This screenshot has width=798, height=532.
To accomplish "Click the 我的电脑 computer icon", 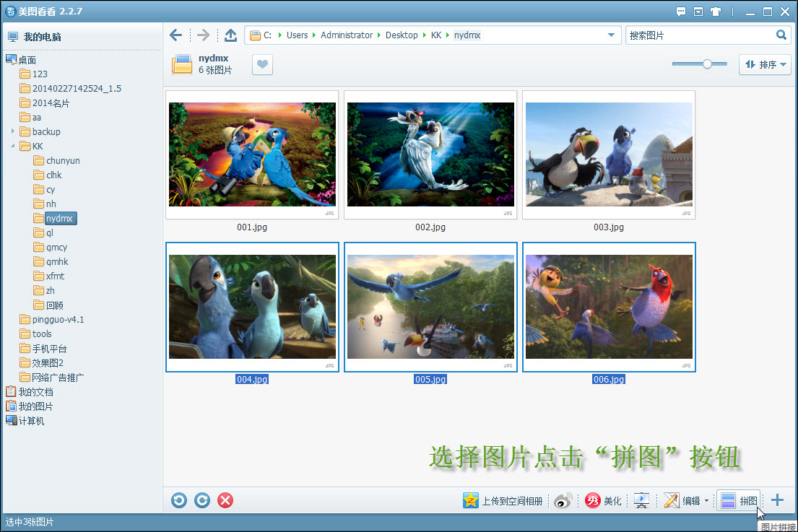I will (x=13, y=37).
